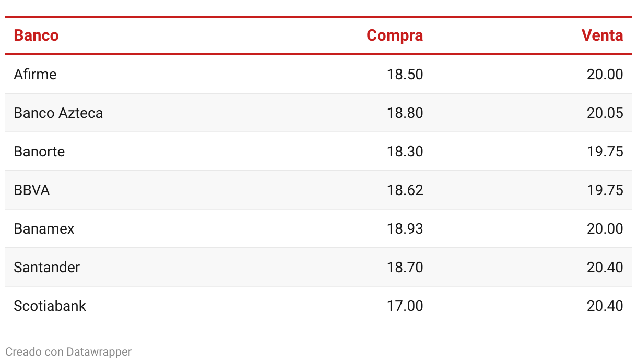Screen dimensions: 637x364
Task: Click the Banorte bank name
Action: pyautogui.click(x=40, y=151)
